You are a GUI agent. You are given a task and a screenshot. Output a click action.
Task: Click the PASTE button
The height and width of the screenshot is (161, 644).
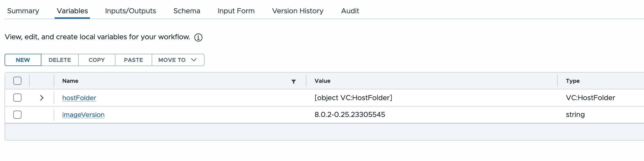pyautogui.click(x=134, y=60)
